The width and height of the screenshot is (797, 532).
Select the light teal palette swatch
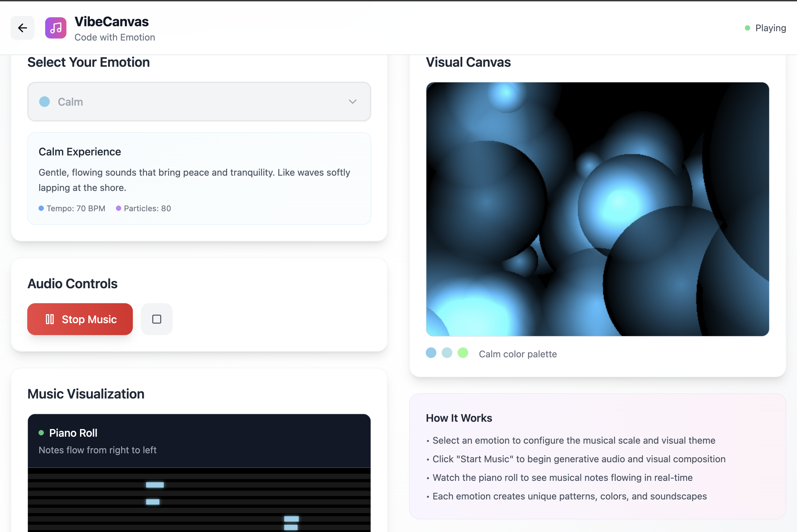click(447, 353)
